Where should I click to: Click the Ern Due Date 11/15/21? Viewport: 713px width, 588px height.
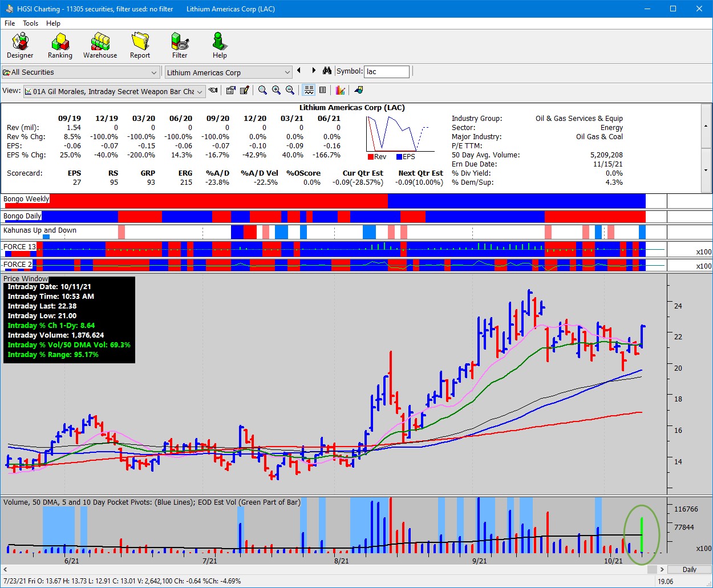click(x=608, y=164)
